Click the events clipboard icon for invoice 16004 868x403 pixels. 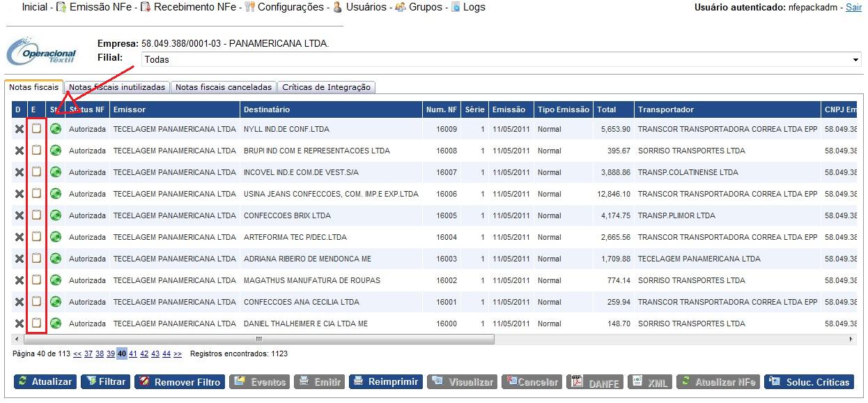click(36, 237)
